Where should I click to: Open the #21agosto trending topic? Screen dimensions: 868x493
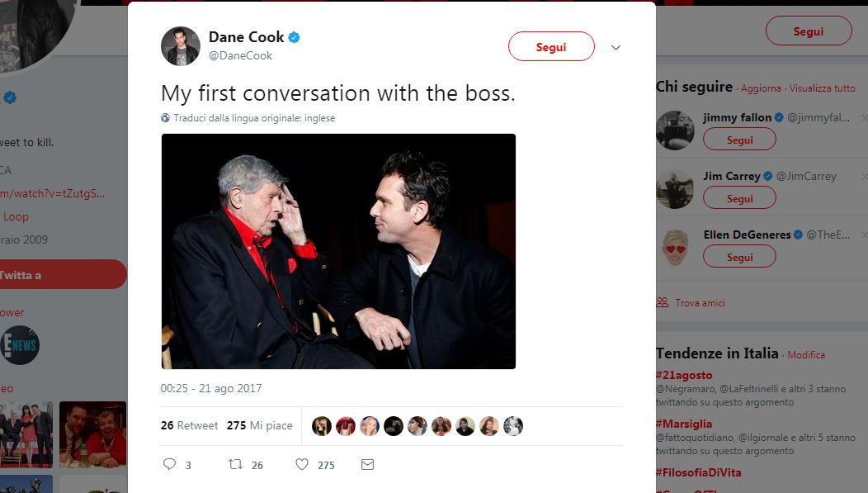(x=684, y=376)
